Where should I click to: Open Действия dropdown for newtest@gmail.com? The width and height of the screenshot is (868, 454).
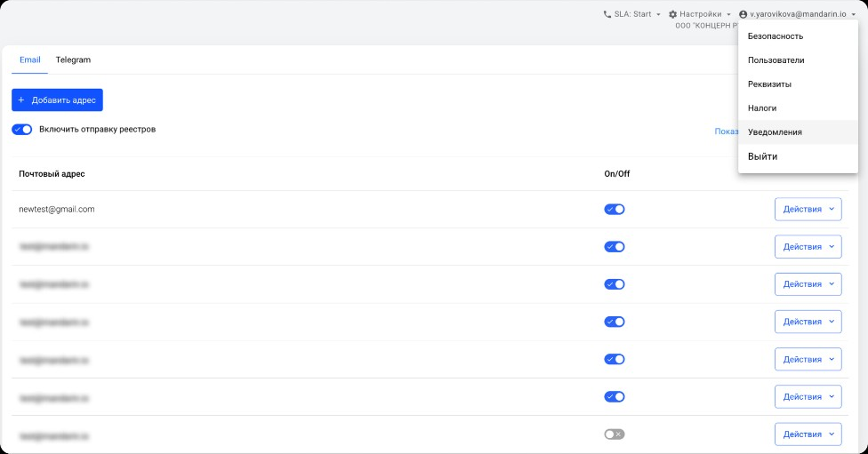(808, 210)
